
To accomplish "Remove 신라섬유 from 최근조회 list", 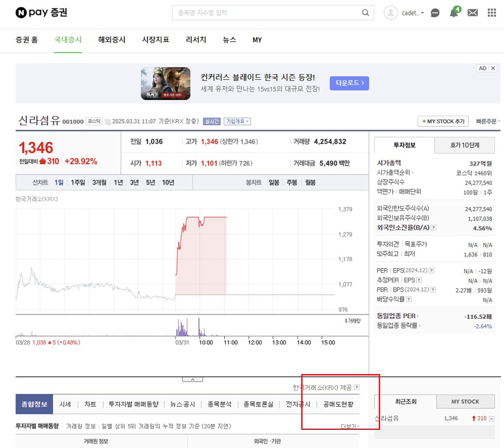I will tap(491, 419).
